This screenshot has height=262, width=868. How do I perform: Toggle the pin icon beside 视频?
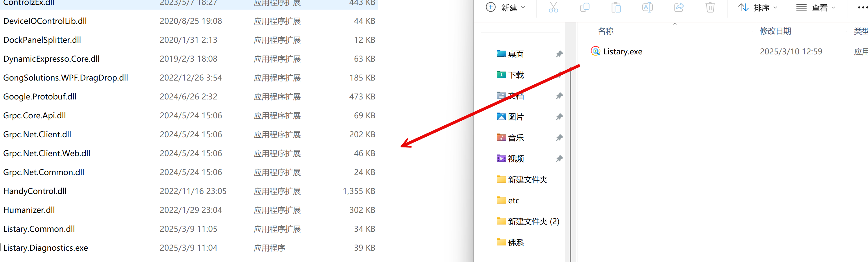pyautogui.click(x=559, y=158)
